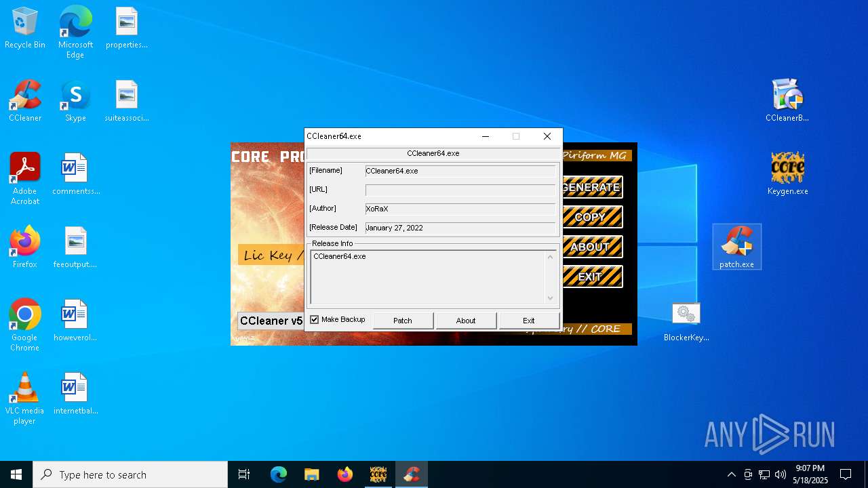This screenshot has width=868, height=488.
Task: Click the Release Info scrollbar down arrow
Action: coord(550,298)
